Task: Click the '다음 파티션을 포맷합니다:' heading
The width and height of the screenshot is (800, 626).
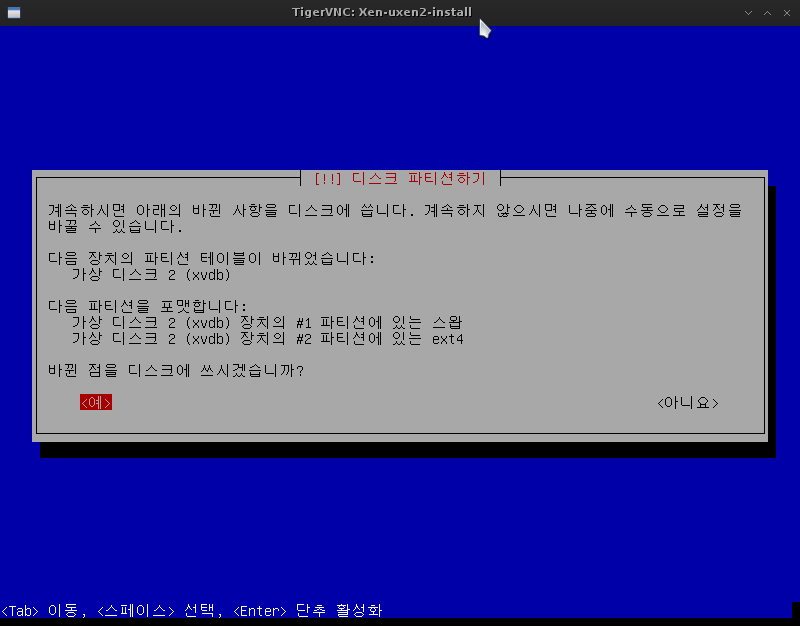Action: click(x=147, y=306)
